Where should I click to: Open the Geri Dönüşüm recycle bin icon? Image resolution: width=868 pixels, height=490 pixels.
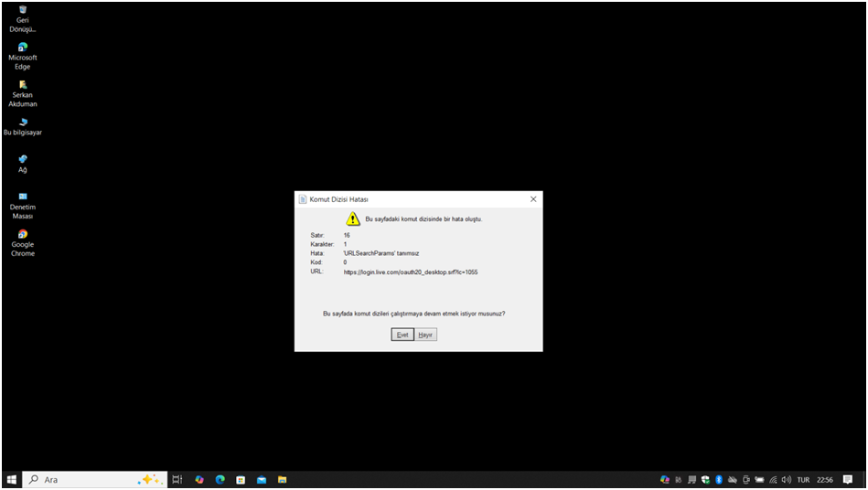[22, 19]
